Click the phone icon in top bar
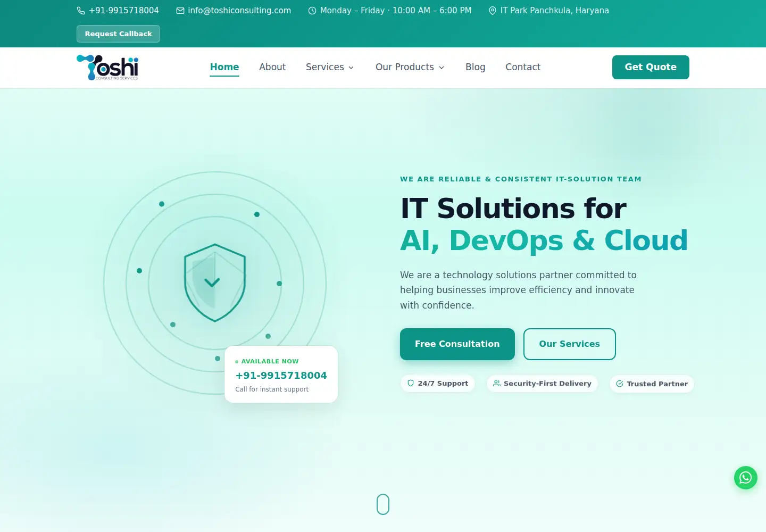Image resolution: width=766 pixels, height=532 pixels. [x=81, y=11]
